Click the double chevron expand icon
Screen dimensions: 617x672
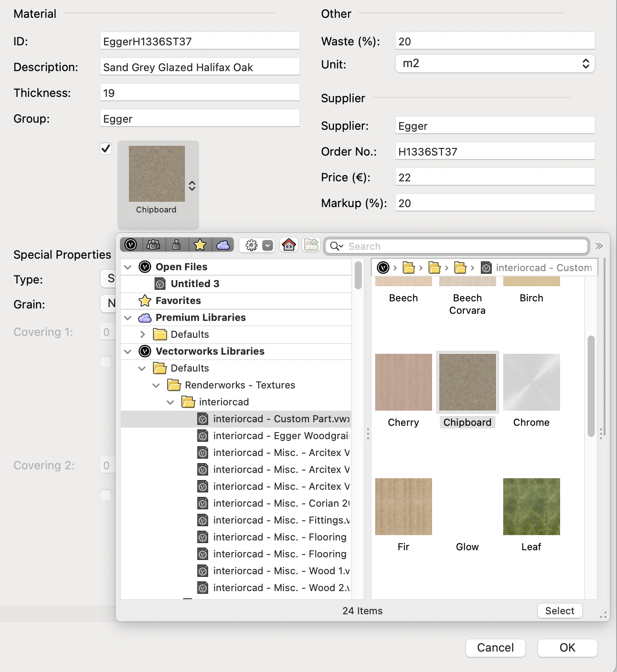click(599, 246)
